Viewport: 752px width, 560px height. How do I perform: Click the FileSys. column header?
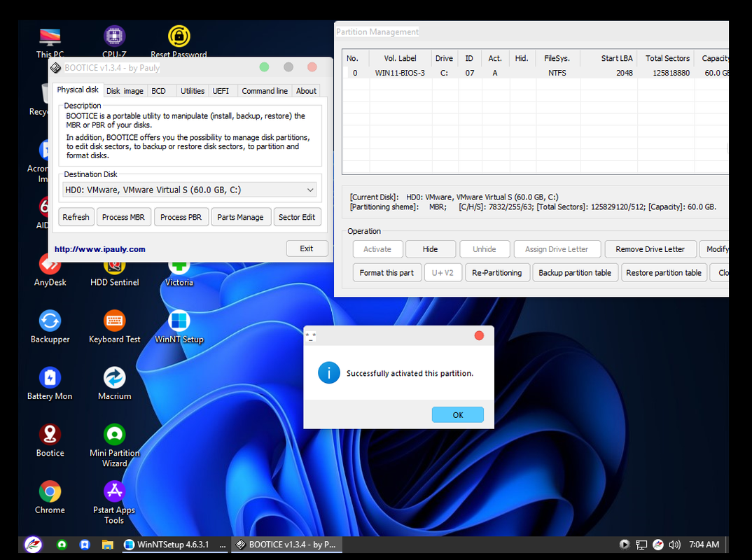click(557, 58)
